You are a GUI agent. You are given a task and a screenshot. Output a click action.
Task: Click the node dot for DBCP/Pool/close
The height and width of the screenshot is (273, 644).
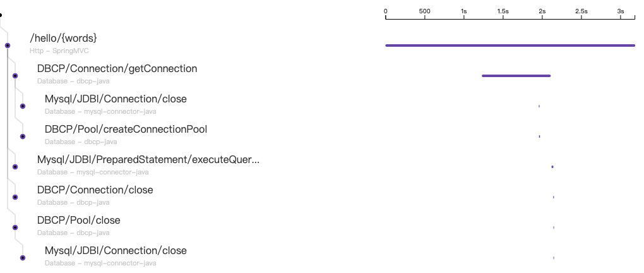(x=15, y=227)
